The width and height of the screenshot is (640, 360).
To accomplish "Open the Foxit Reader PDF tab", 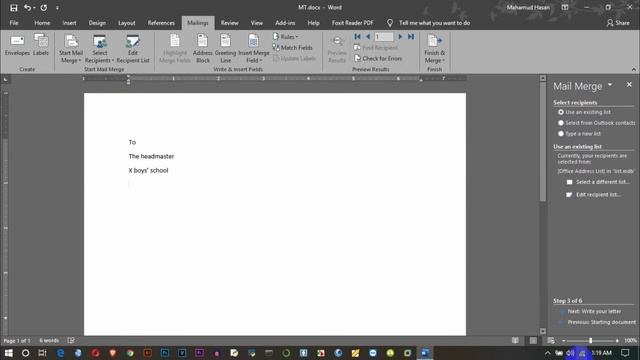I will 352,23.
